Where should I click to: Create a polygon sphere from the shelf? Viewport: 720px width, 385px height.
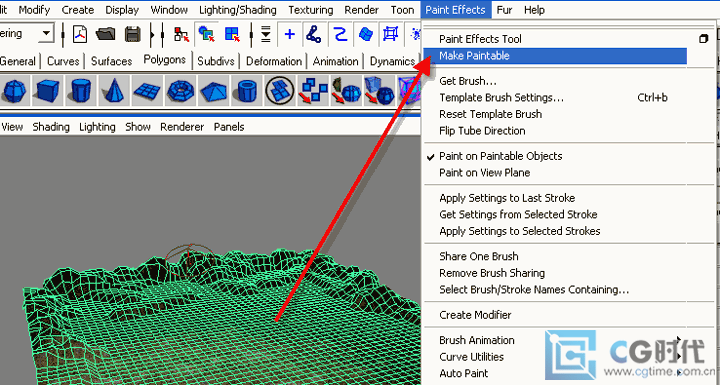pos(15,91)
